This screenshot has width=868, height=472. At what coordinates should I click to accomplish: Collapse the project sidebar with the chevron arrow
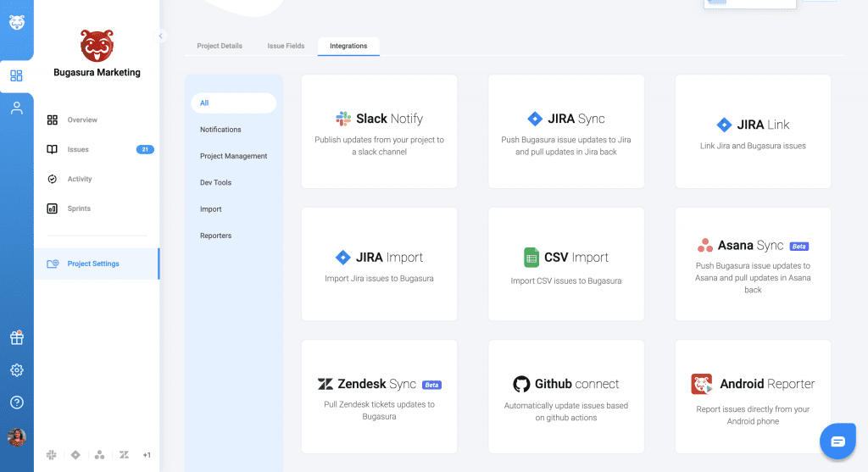(x=160, y=36)
